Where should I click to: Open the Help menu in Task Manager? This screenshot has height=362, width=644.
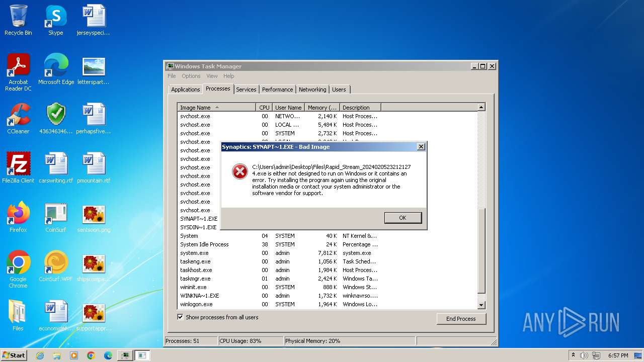pos(229,76)
